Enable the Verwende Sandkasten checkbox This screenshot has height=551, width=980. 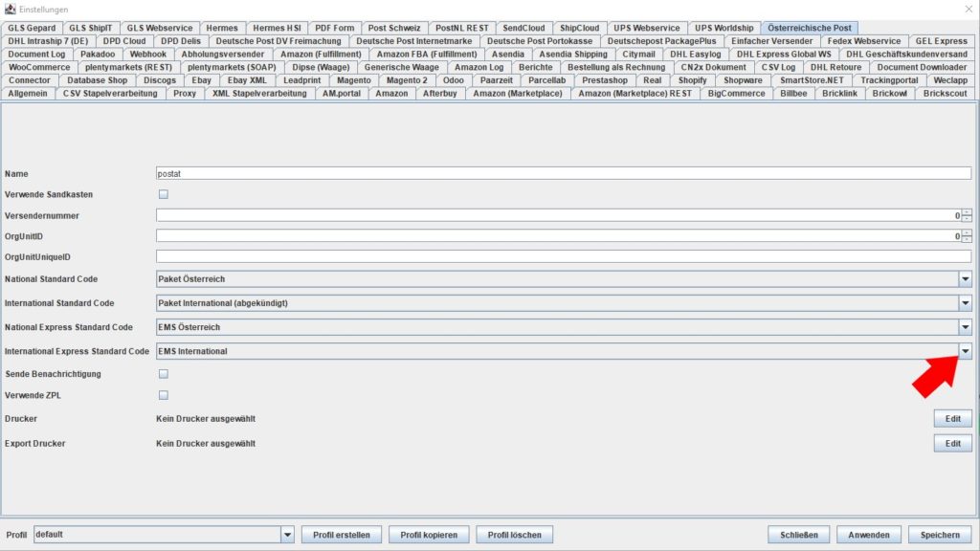[x=163, y=194]
